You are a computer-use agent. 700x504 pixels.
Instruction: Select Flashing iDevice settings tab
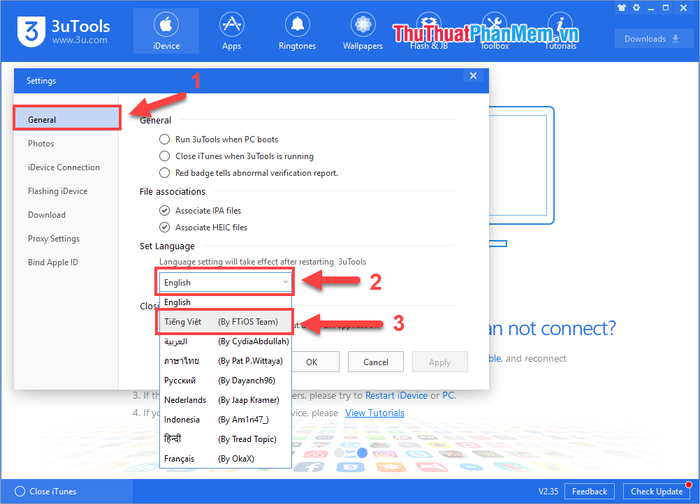(x=67, y=191)
